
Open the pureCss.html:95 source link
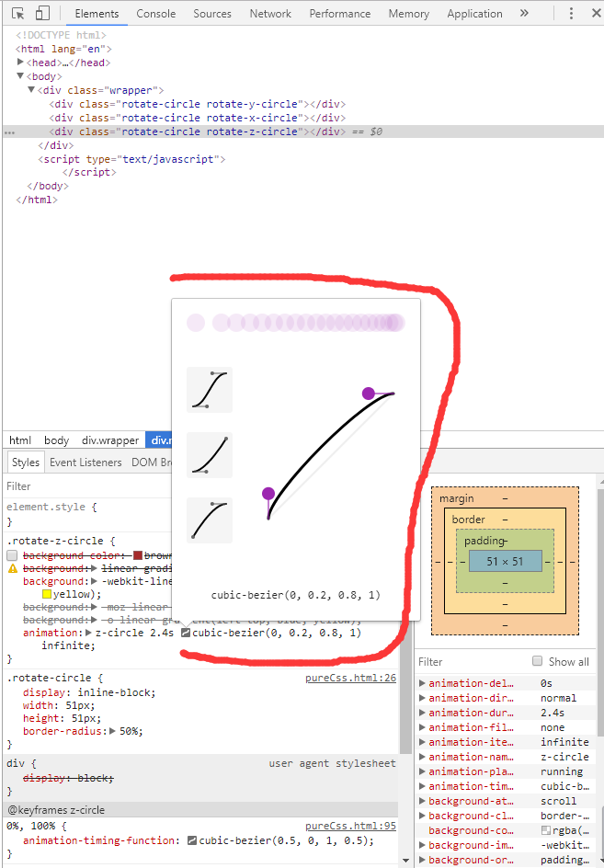(x=350, y=826)
